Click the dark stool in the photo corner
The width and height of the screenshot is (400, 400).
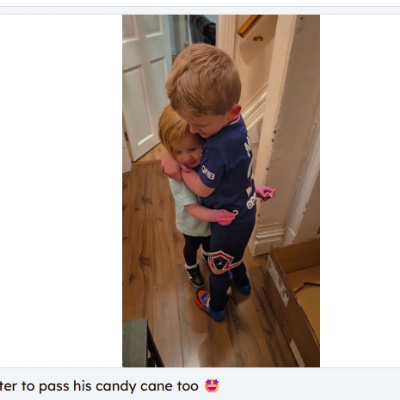click(x=140, y=343)
